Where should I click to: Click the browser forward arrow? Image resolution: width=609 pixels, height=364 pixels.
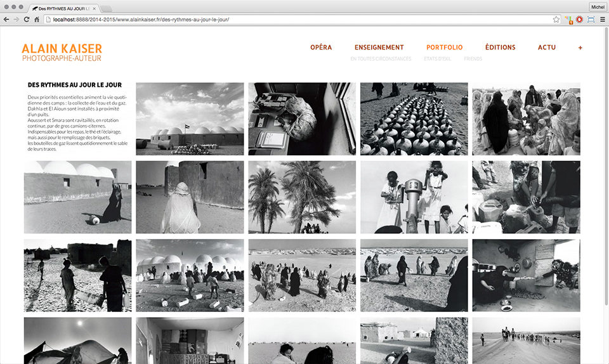[16, 19]
